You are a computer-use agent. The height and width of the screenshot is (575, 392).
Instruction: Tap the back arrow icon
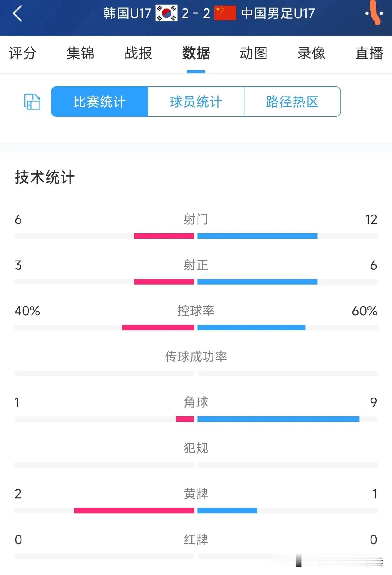(x=17, y=13)
